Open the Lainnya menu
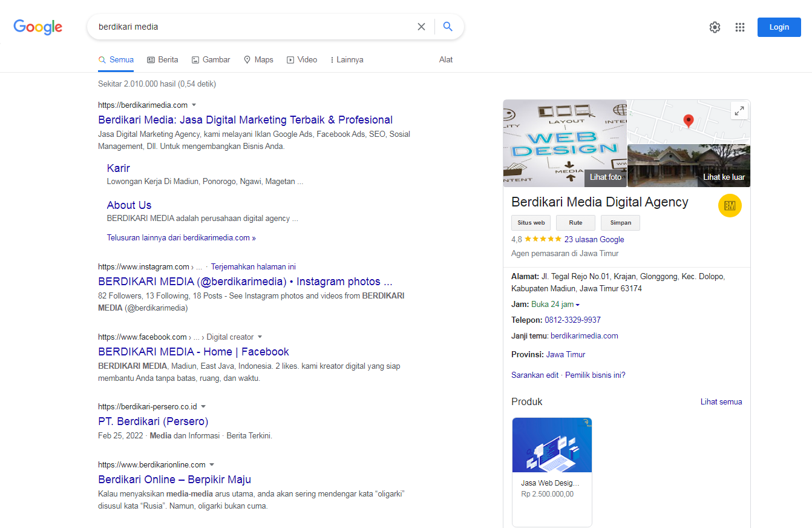The width and height of the screenshot is (812, 528). tap(347, 60)
